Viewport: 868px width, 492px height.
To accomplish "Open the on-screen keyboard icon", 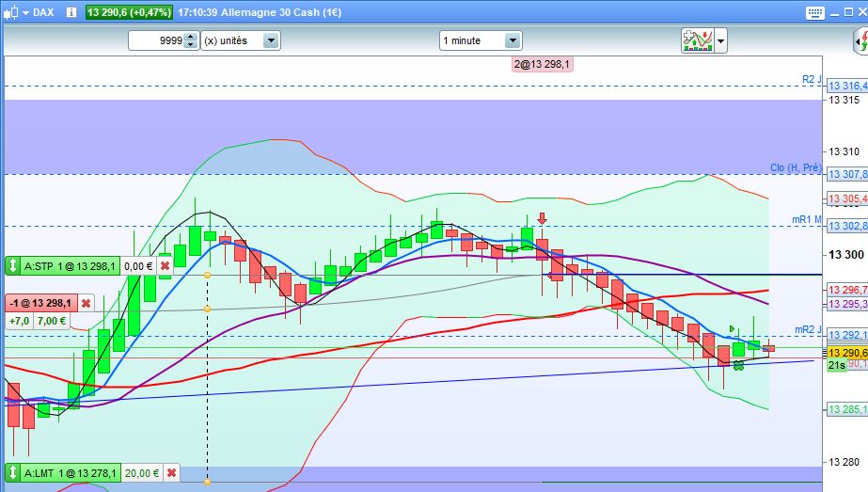I will coord(814,13).
